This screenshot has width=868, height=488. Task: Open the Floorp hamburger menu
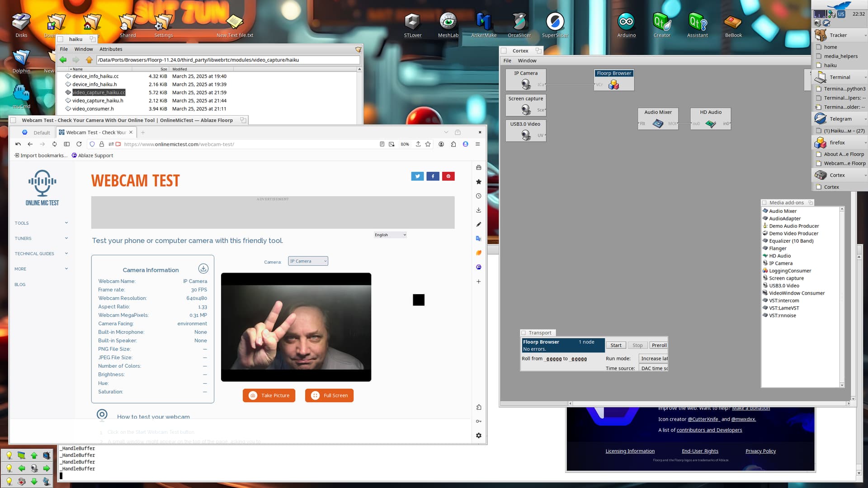(477, 144)
